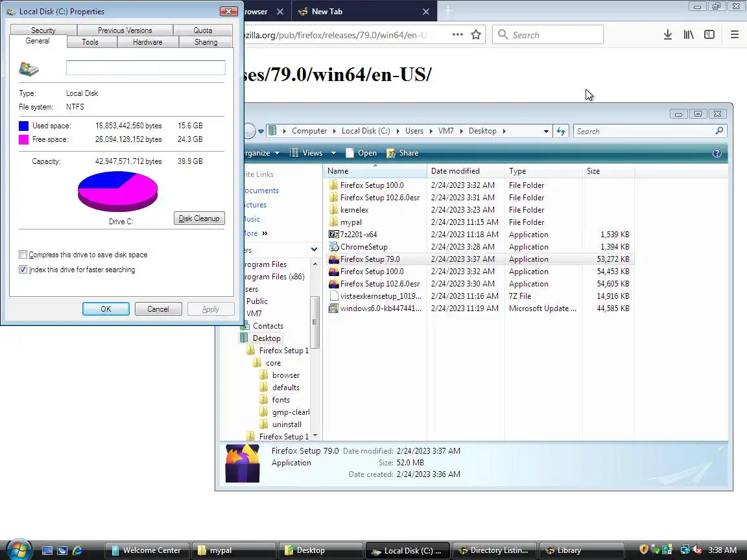Click the Windows Start orb
Viewport: 747px width, 560px height.
pos(19,550)
